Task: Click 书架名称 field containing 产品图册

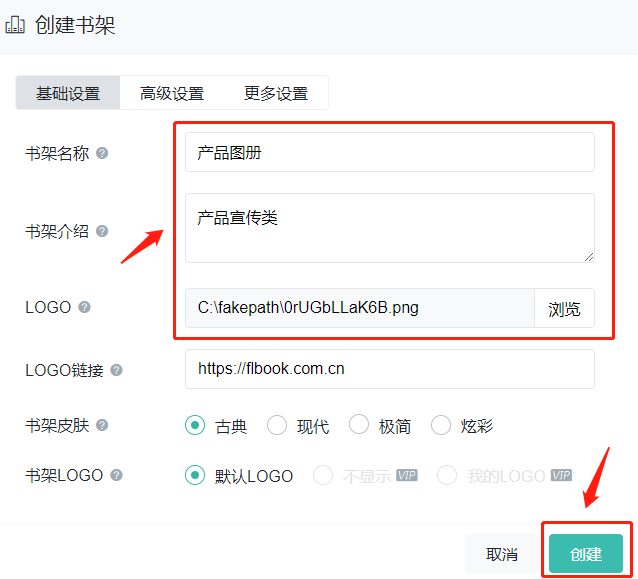Action: click(x=390, y=152)
